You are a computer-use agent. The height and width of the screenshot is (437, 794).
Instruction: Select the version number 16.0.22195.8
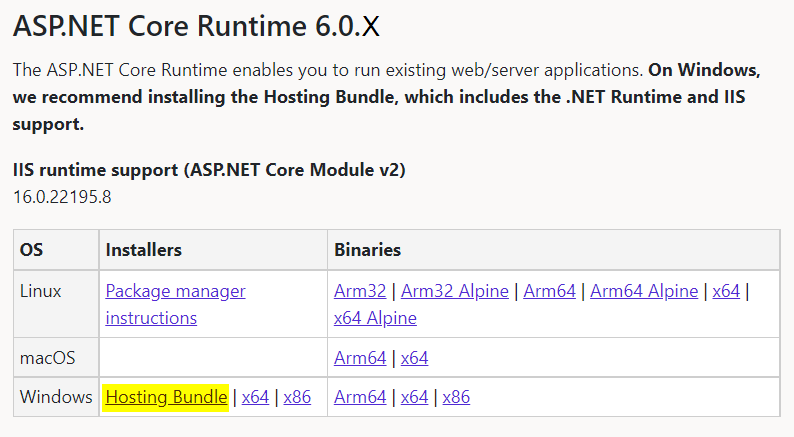(x=62, y=197)
